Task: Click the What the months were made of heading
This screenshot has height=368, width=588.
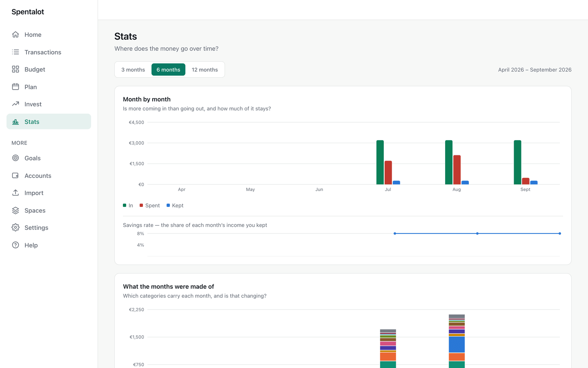Action: [168, 287]
